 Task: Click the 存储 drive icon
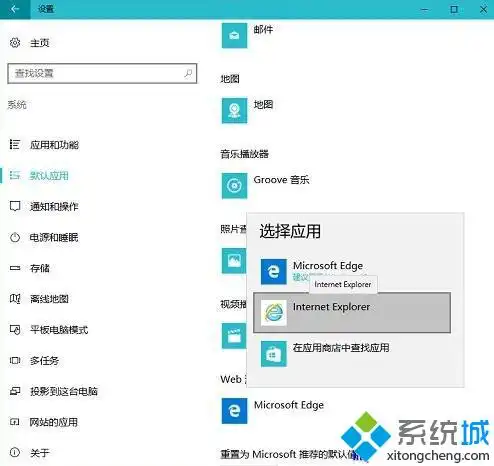point(15,268)
